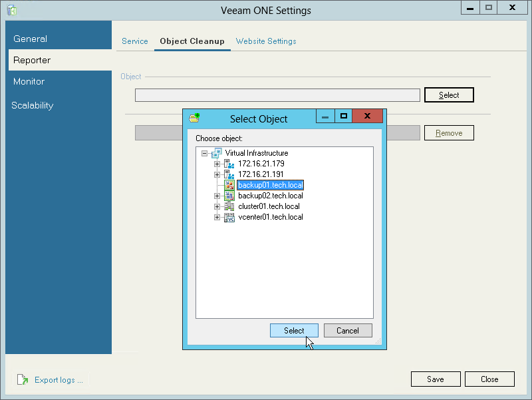Screen dimensions: 532x400
Task: Click the Remove button
Action: pos(449,133)
